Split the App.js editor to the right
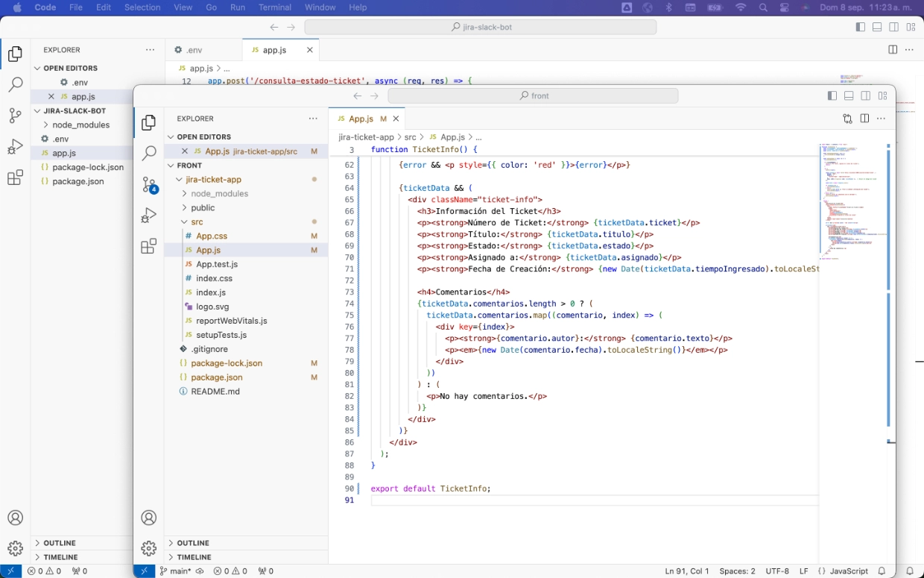 [x=864, y=119]
